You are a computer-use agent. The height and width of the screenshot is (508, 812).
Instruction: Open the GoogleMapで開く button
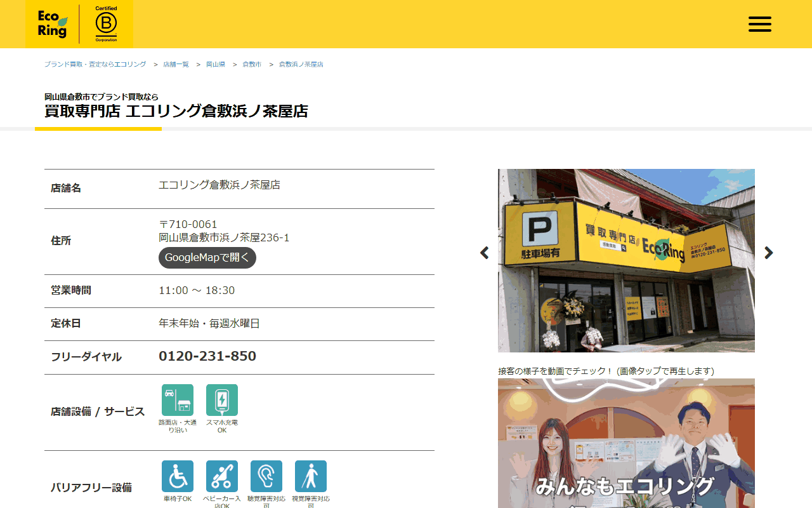(x=207, y=258)
